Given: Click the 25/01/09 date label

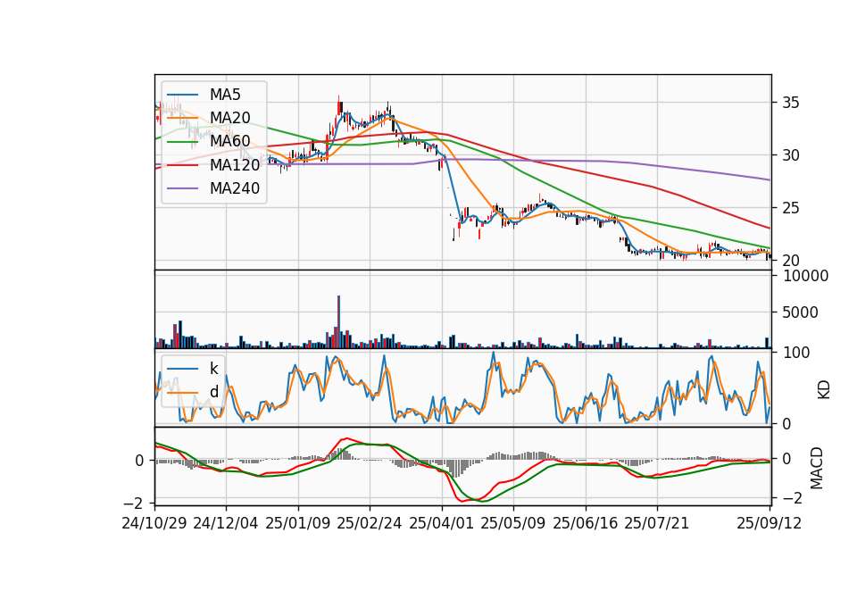Looking at the screenshot, I should click(x=298, y=523).
